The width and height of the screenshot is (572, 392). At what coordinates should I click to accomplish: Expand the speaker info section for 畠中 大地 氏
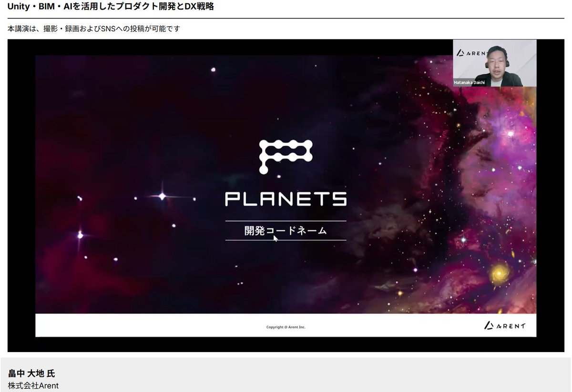coord(31,374)
